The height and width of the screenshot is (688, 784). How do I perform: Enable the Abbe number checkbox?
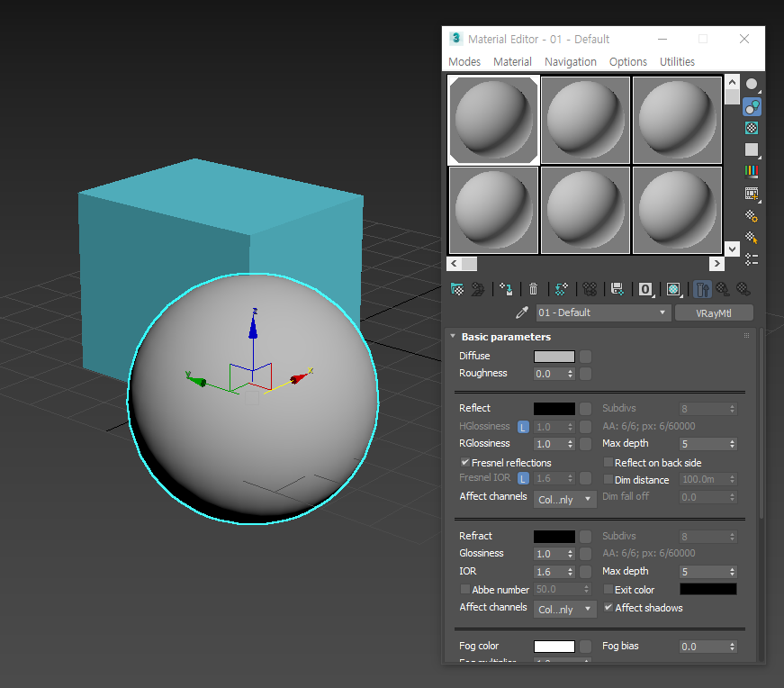(x=465, y=589)
